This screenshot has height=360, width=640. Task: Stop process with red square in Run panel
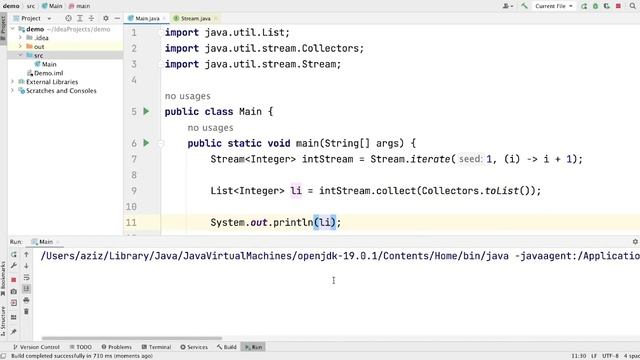(13, 280)
